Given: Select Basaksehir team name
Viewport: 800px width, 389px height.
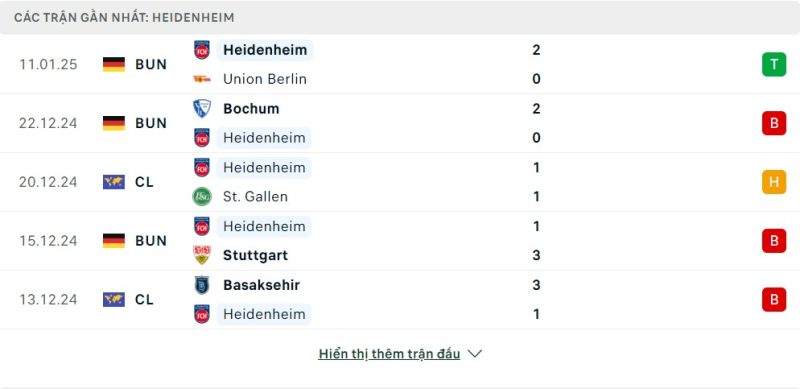Looking at the screenshot, I should tap(261, 285).
